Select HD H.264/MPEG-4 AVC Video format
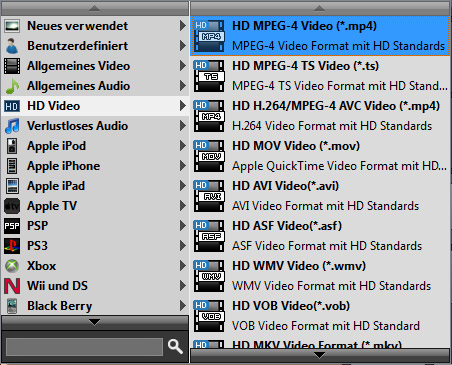Viewport: 452px width, 365px height. [x=320, y=116]
